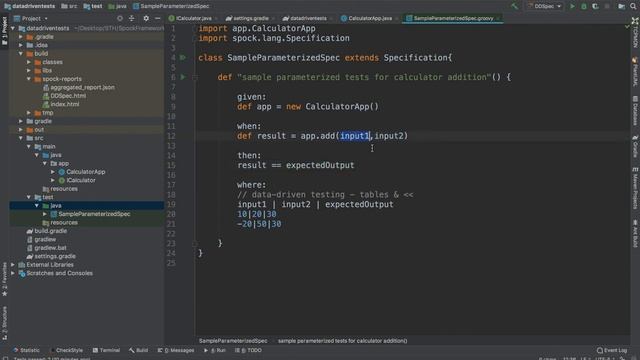Open the Messages tool window

176,350
